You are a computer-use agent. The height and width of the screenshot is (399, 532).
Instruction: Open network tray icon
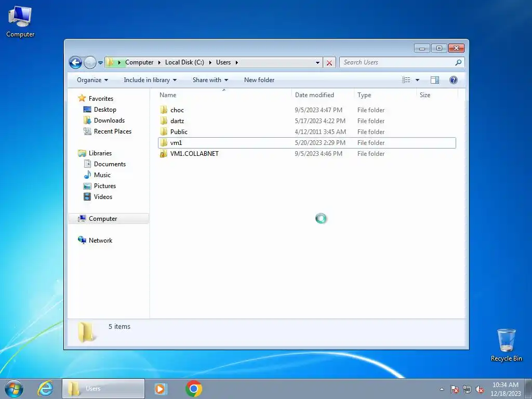[x=467, y=389]
